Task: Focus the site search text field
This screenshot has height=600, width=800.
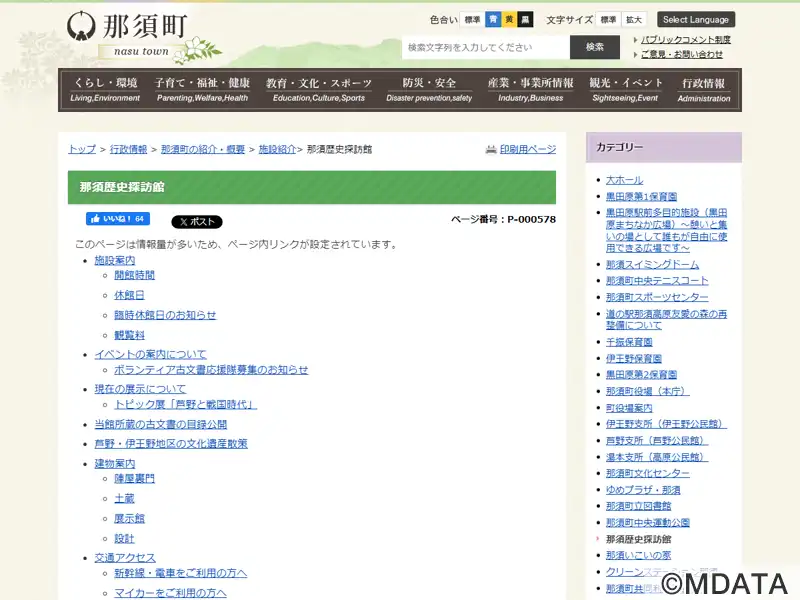Action: coord(485,47)
